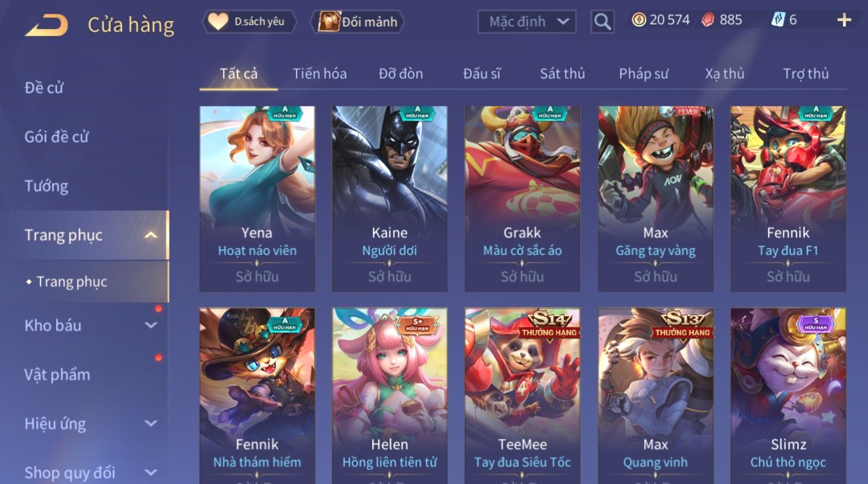868x484 pixels.
Task: Open the Mặc định sort dropdown
Action: pyautogui.click(x=527, y=22)
